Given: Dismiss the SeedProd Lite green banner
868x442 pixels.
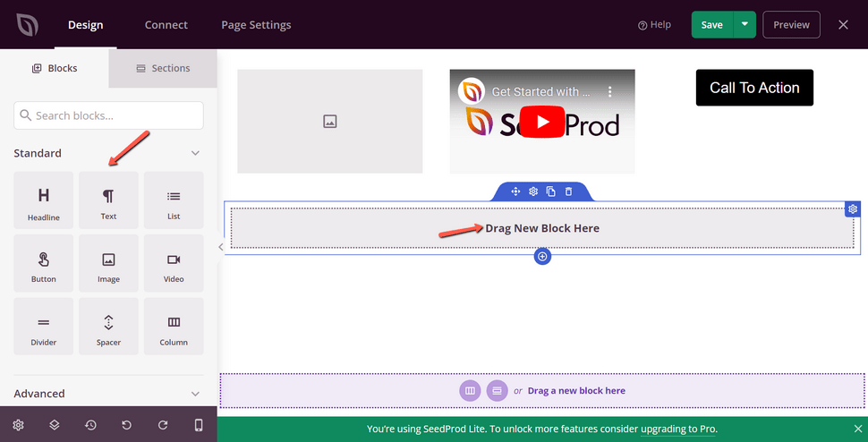Looking at the screenshot, I should click(858, 429).
